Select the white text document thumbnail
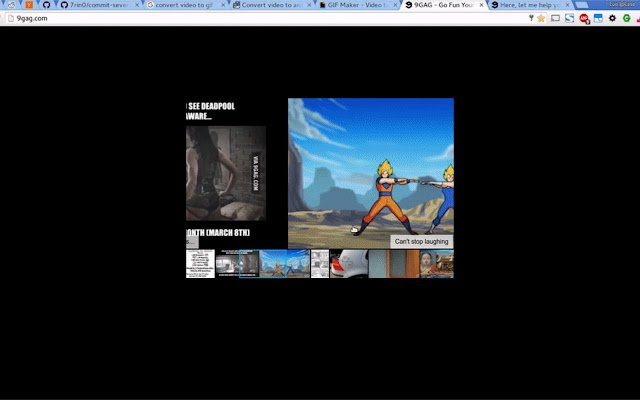This screenshot has width=640, height=400. point(200,264)
